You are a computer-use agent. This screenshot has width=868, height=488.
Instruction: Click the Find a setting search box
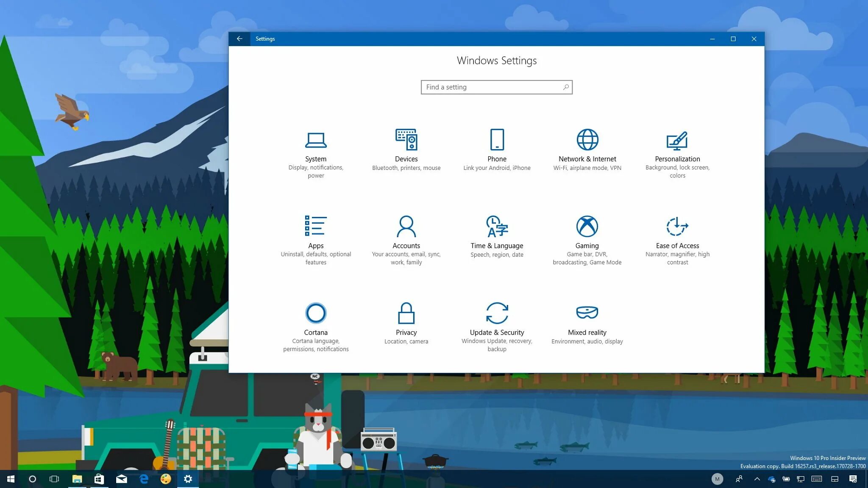pyautogui.click(x=496, y=87)
